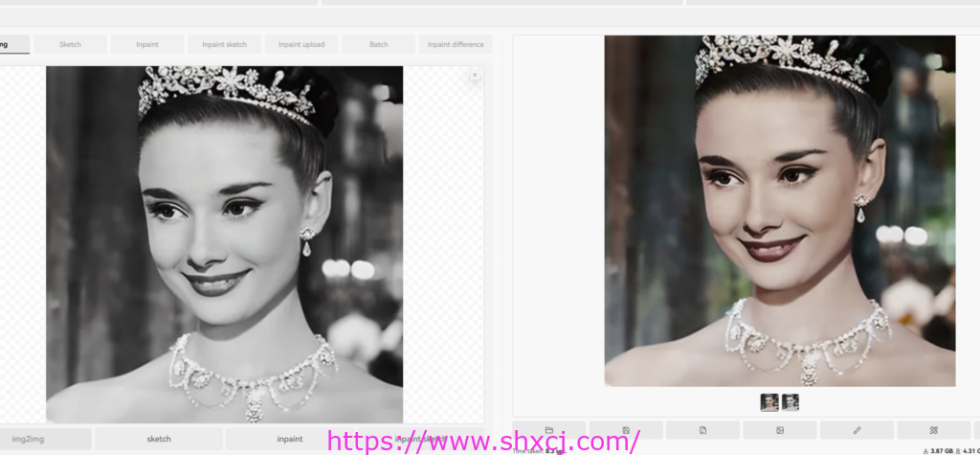980x455 pixels.
Task: Send output to inpaint via brush icon
Action: [x=857, y=430]
